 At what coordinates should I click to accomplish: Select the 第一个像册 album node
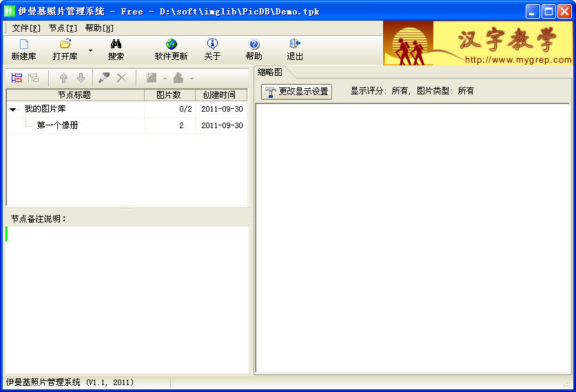pyautogui.click(x=57, y=125)
